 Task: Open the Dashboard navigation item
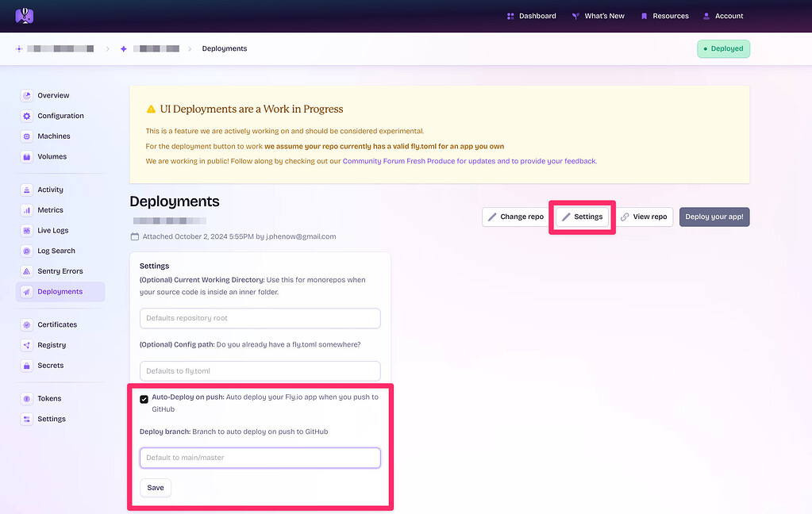pos(530,15)
